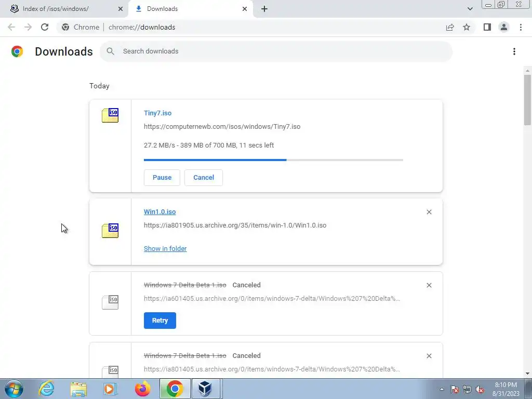Open Windows Explorer from the taskbar
Image resolution: width=532 pixels, height=399 pixels.
[x=78, y=389]
